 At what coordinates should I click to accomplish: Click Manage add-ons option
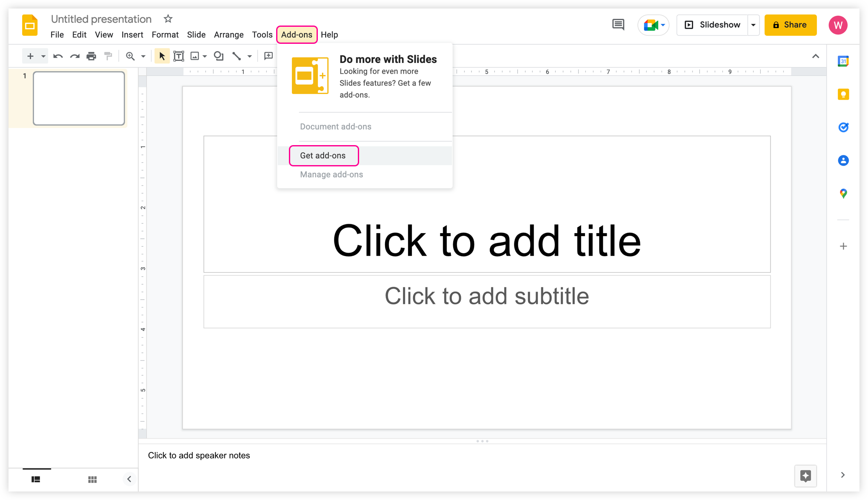(x=331, y=174)
